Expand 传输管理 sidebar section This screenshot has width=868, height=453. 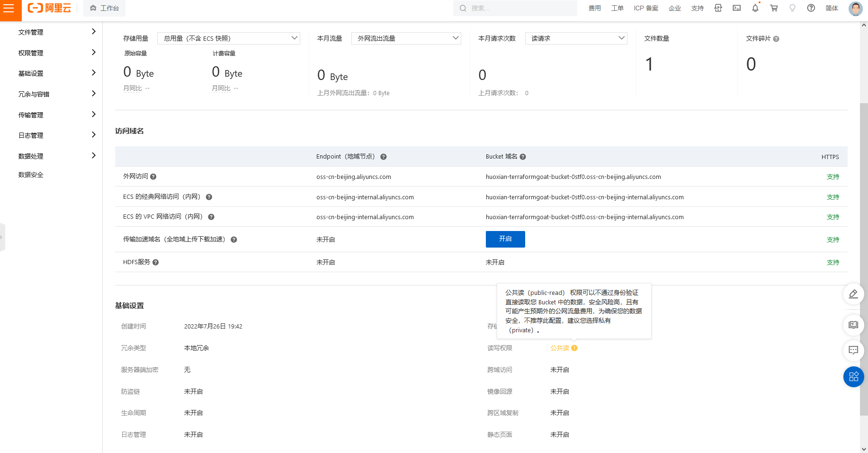pos(57,115)
